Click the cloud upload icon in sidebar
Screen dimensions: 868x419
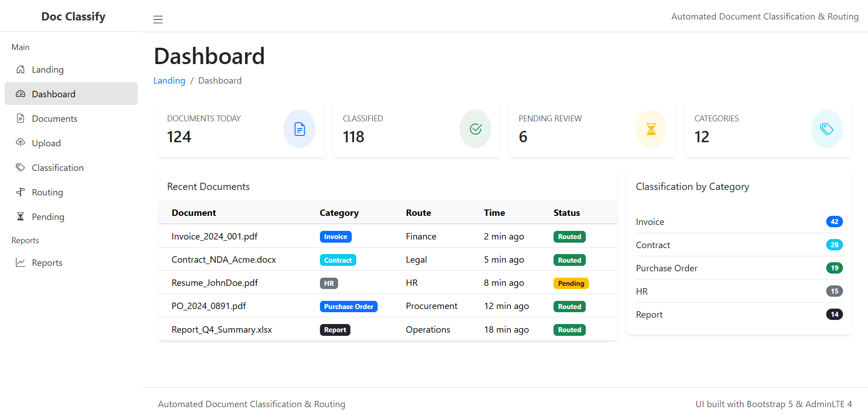20,143
